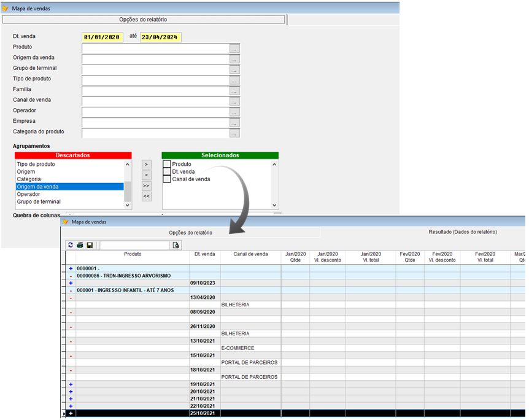Open lookup button for Operador field
The height and width of the screenshot is (420, 529).
pos(234,112)
